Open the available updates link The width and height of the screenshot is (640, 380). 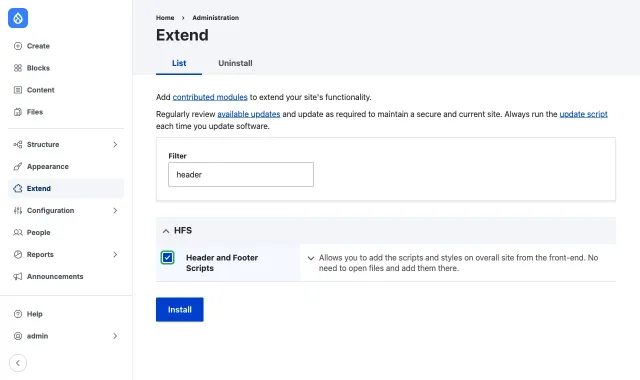249,114
